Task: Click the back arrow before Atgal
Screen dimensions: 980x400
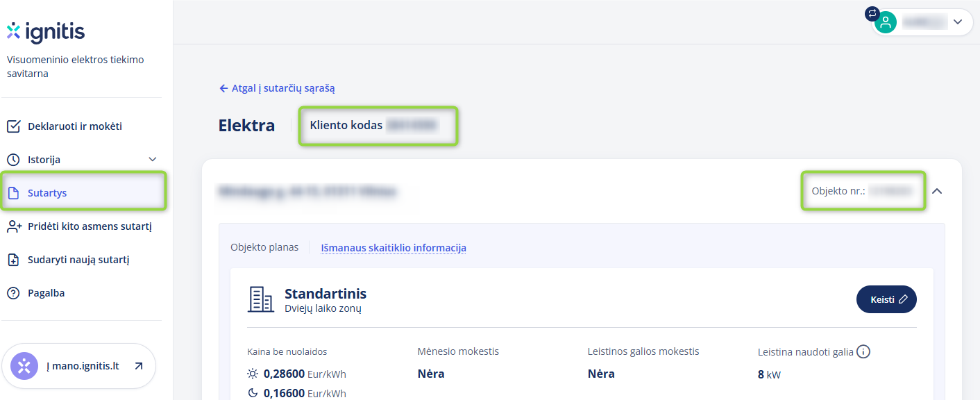Action: point(223,88)
